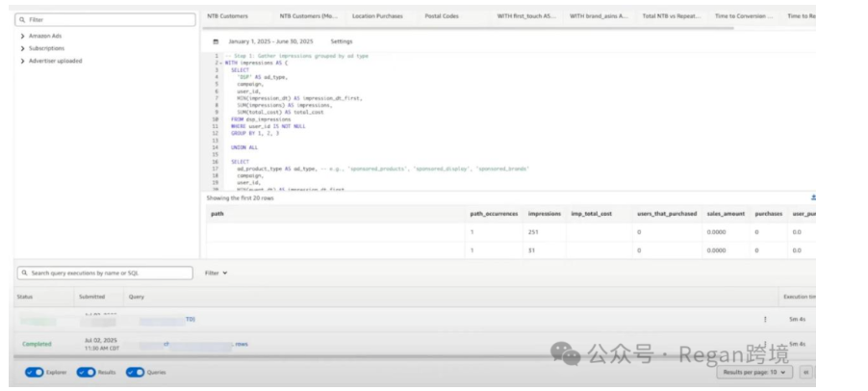This screenshot has height=391, width=868.
Task: Go to first page of query results
Action: pos(805,372)
